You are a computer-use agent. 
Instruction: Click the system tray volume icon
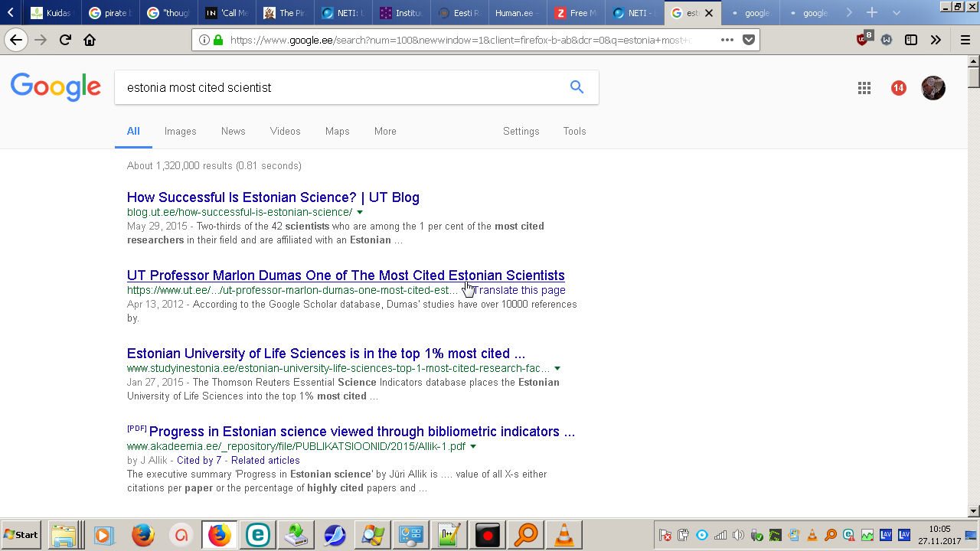click(738, 535)
